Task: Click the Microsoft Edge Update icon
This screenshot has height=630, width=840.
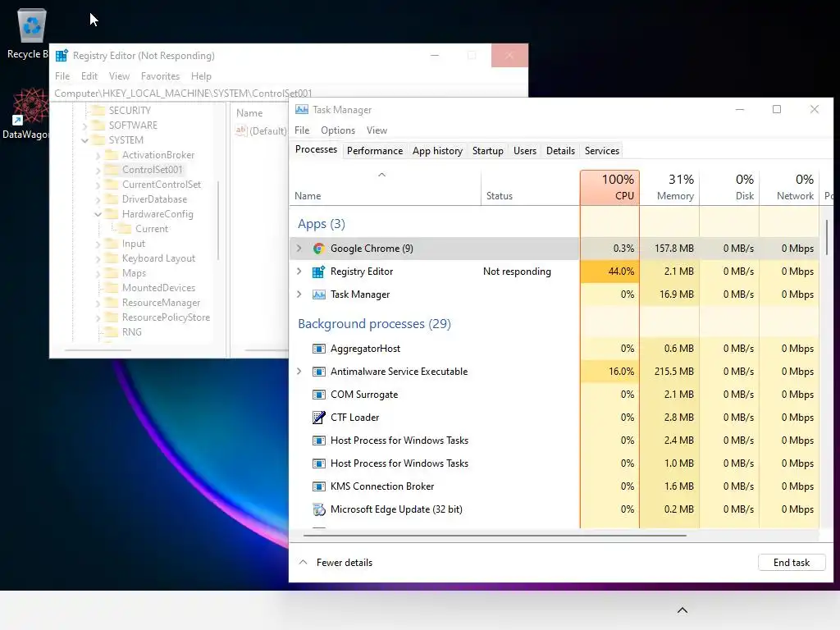Action: point(319,509)
